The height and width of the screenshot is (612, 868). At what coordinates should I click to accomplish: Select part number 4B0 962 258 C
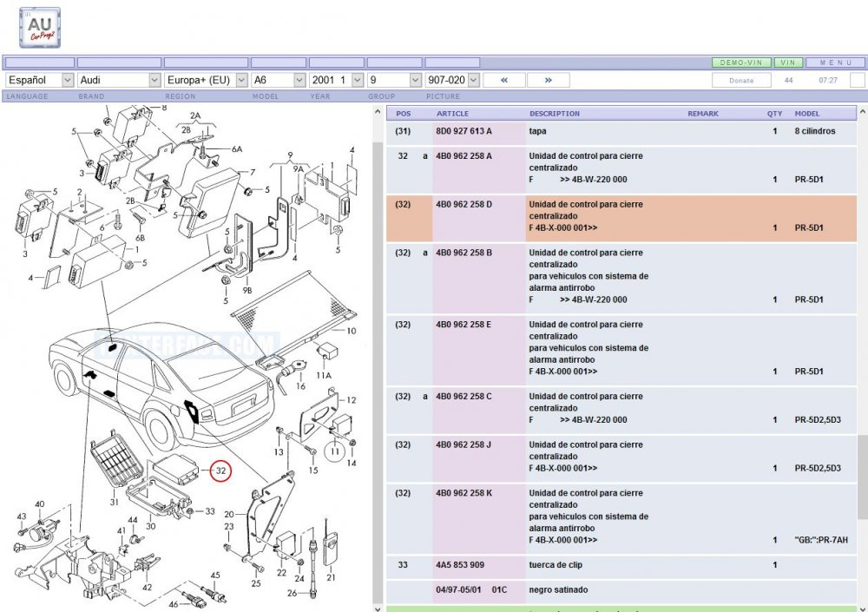click(x=464, y=397)
